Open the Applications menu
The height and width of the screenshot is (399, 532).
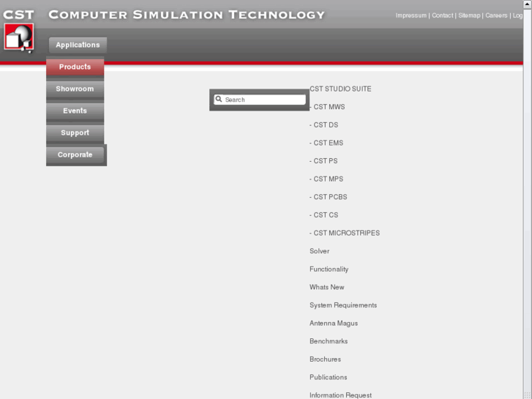coord(78,45)
